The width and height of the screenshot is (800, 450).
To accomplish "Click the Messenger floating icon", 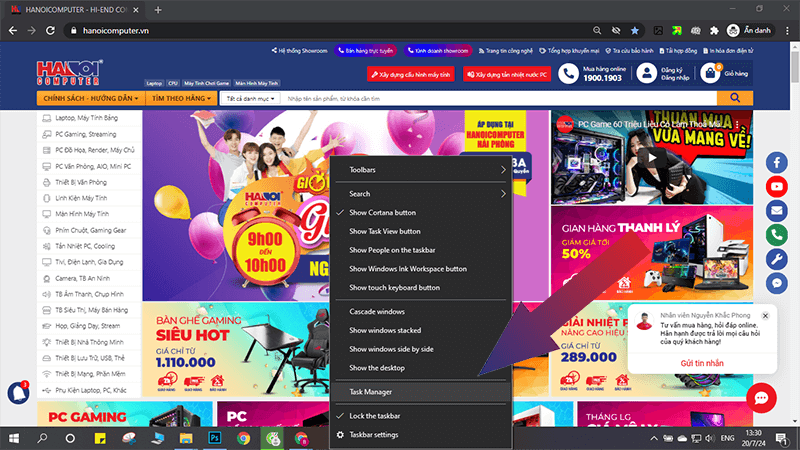I will tap(777, 283).
